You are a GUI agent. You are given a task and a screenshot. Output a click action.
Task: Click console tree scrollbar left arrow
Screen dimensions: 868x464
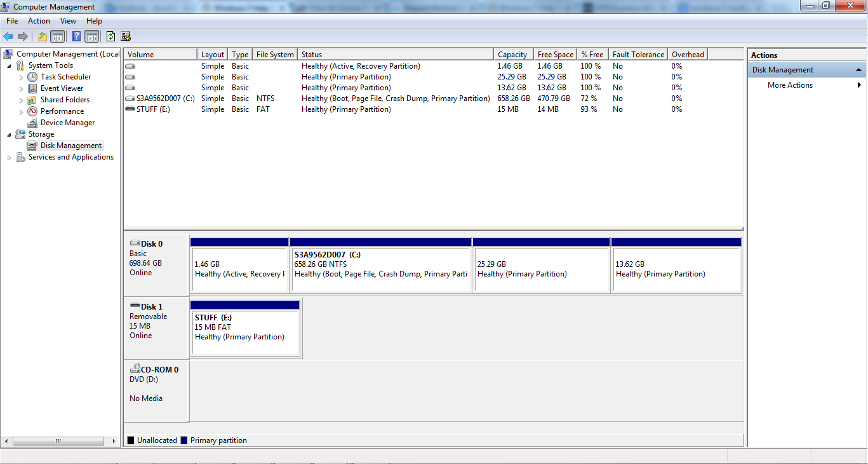pyautogui.click(x=6, y=441)
